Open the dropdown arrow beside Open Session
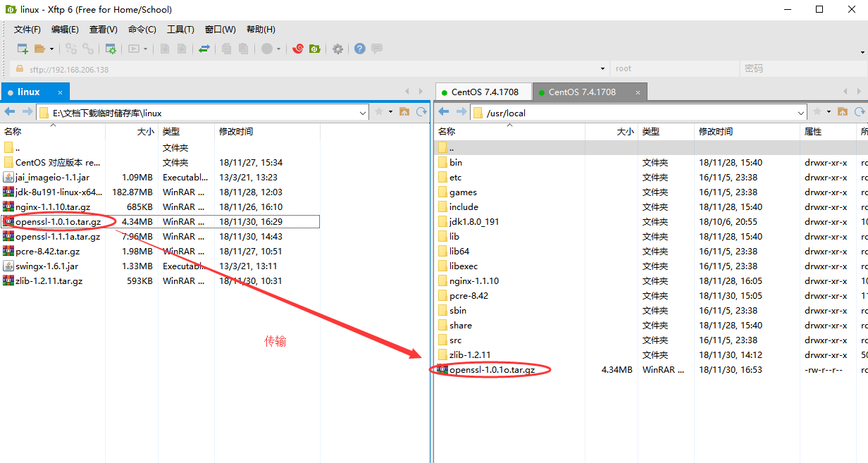868x463 pixels. [51, 49]
